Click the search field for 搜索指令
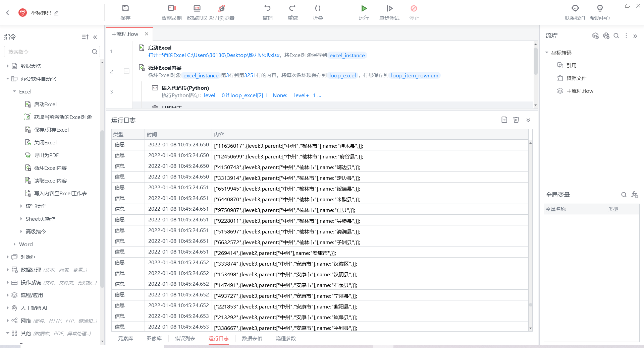The height and width of the screenshot is (348, 644). click(x=52, y=52)
